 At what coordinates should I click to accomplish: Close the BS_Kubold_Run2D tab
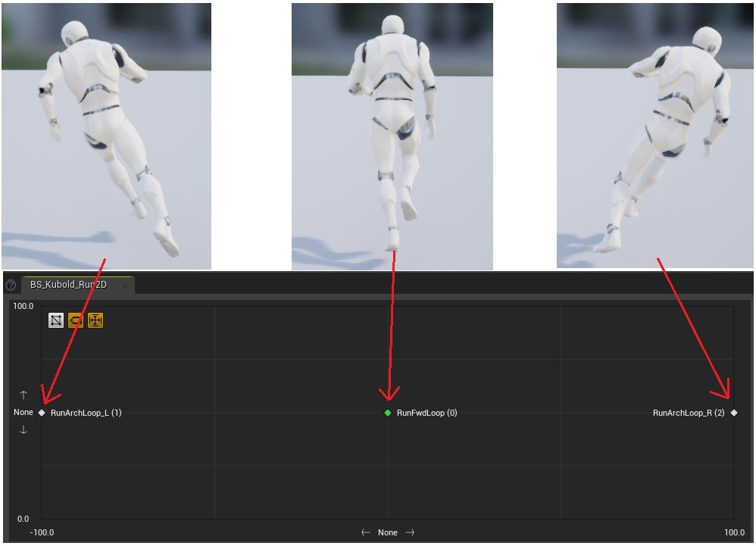tap(125, 286)
